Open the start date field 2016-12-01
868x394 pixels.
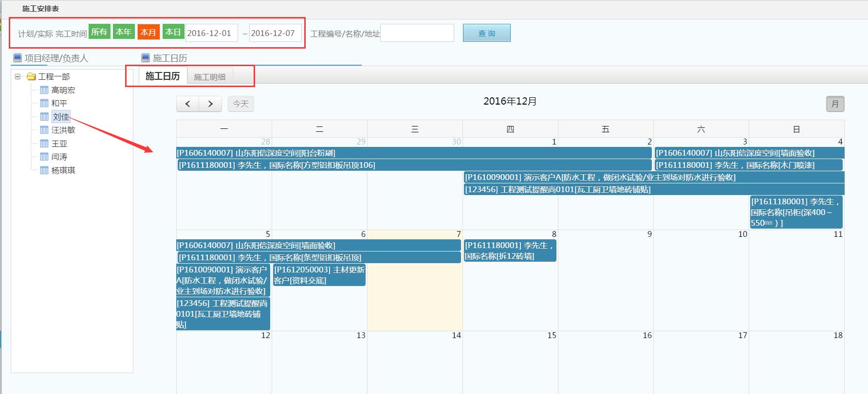pos(211,33)
